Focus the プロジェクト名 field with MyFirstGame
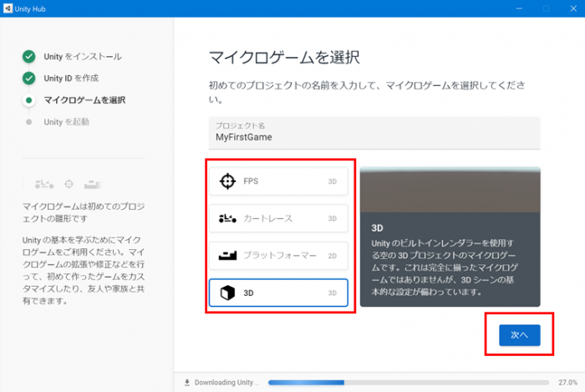 coord(374,137)
